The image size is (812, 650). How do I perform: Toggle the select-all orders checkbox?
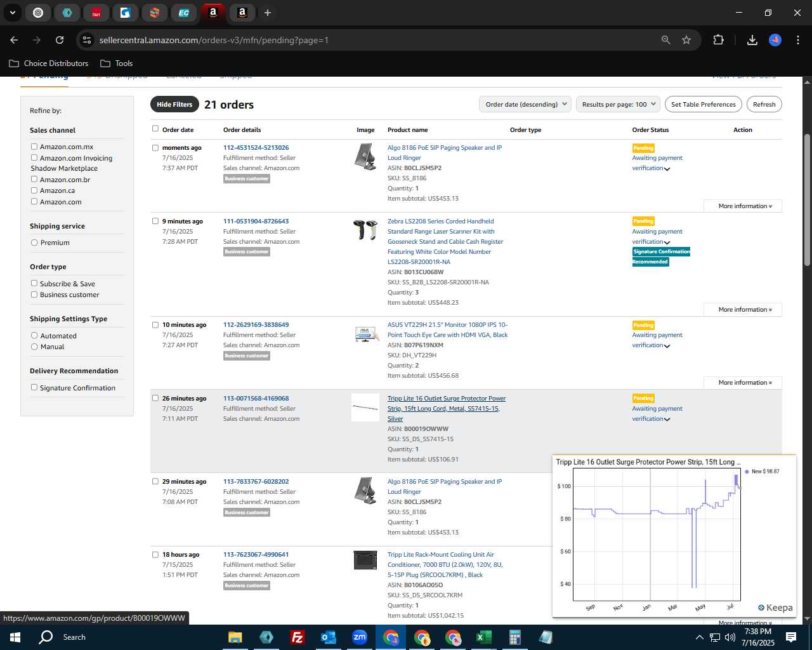[155, 129]
